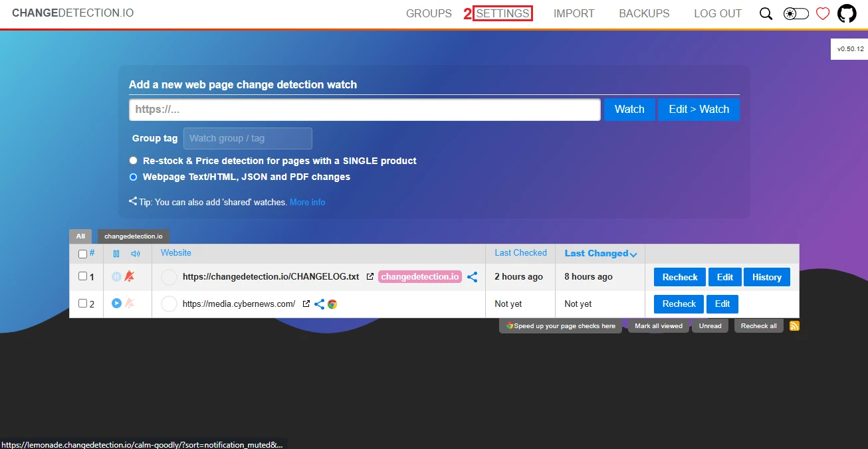Open the search magnifier icon
The height and width of the screenshot is (449, 868).
click(x=766, y=14)
